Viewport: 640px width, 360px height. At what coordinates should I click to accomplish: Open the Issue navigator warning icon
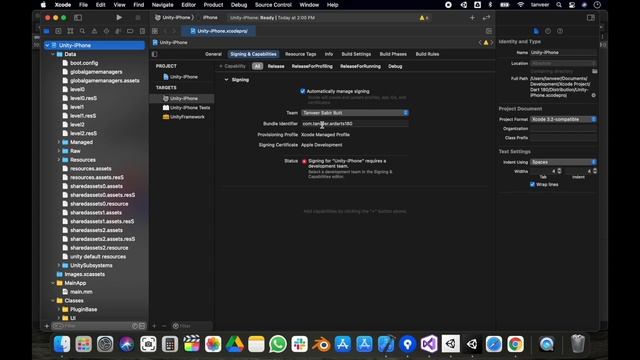tap(94, 31)
